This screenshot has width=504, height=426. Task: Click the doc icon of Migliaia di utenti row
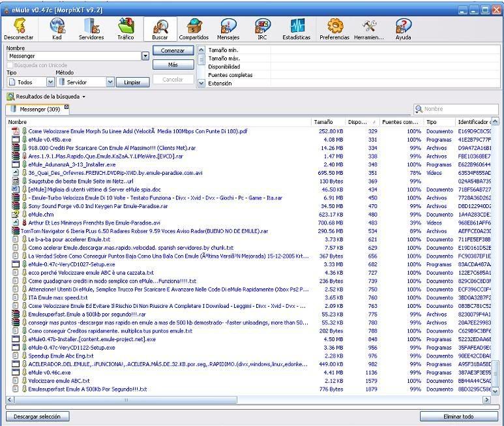click(x=16, y=189)
